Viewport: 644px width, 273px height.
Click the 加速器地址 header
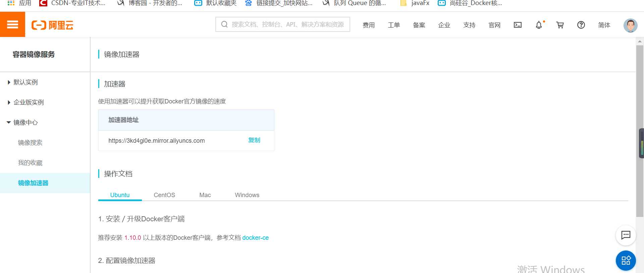click(123, 120)
